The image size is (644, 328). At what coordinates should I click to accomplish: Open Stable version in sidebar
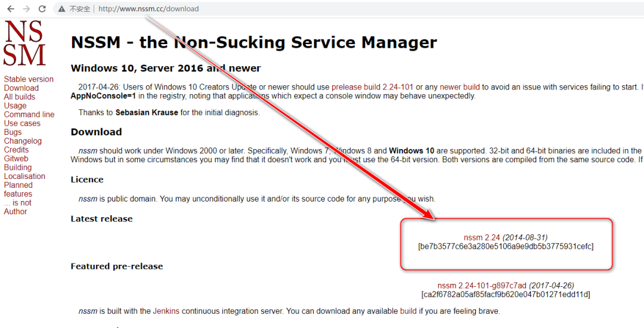[29, 79]
